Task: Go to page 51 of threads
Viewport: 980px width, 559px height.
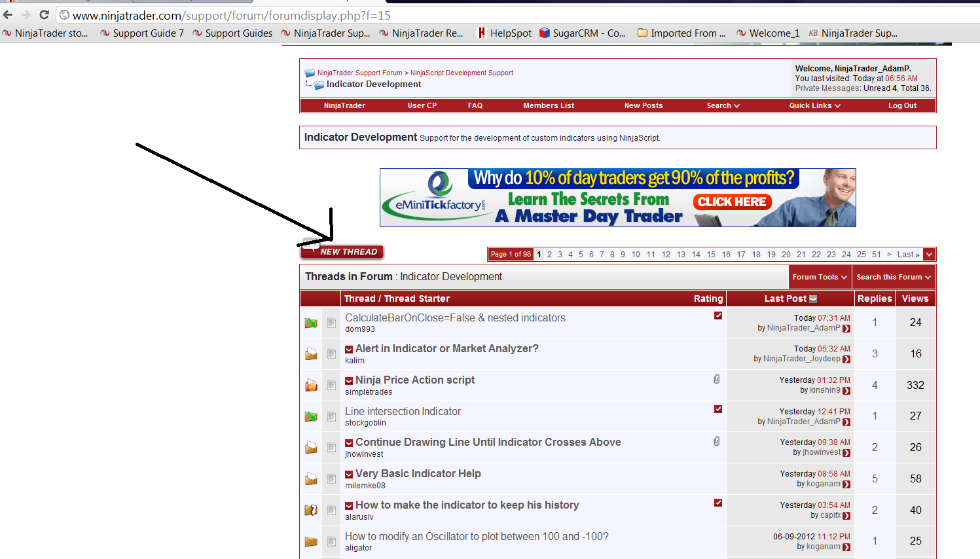Action: 877,255
